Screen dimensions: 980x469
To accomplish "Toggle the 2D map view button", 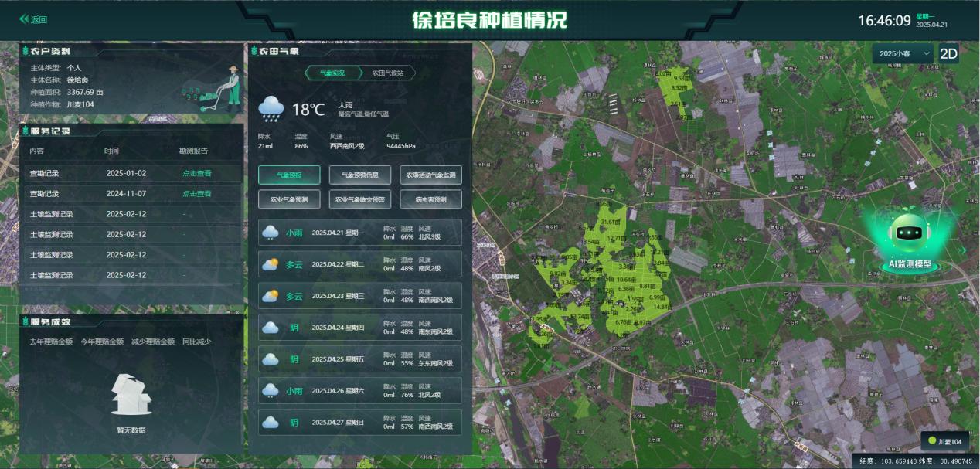I will click(x=948, y=53).
